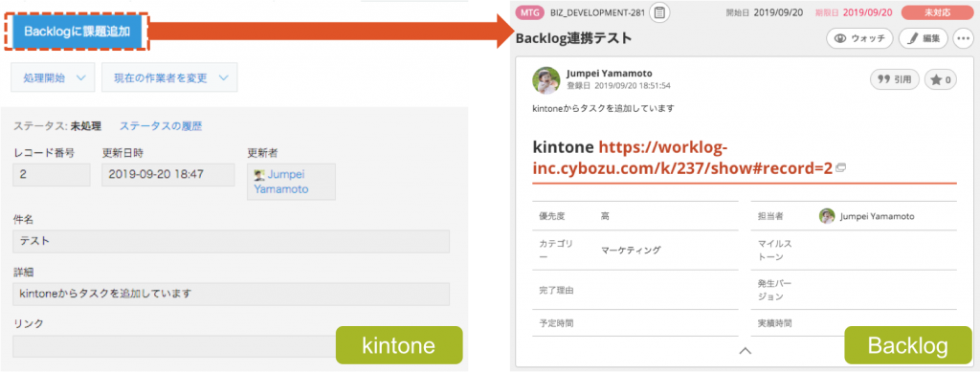Collapse the issue details with the up chevron
The height and width of the screenshot is (372, 980).
coord(745,351)
